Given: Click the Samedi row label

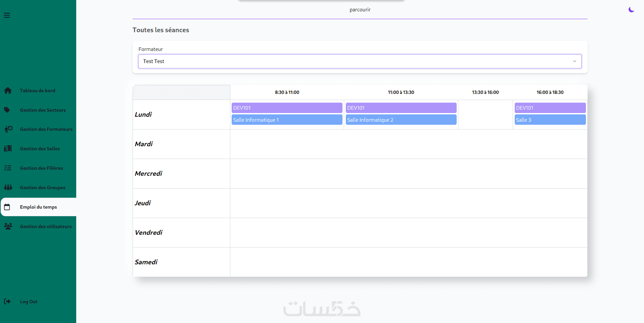Looking at the screenshot, I should [146, 262].
